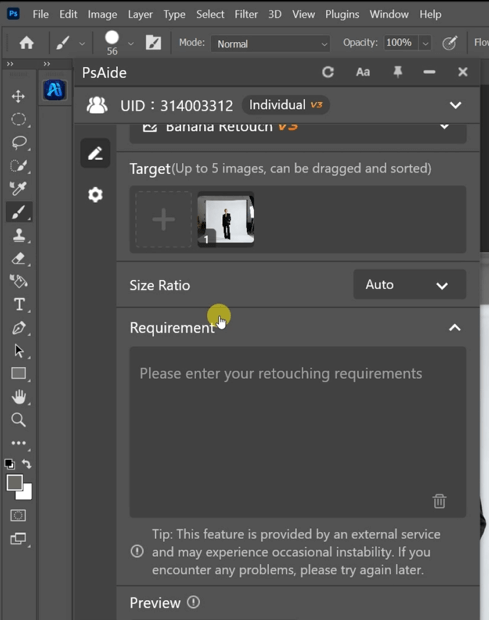
Task: Select the Paint Bucket tool
Action: (x=19, y=282)
